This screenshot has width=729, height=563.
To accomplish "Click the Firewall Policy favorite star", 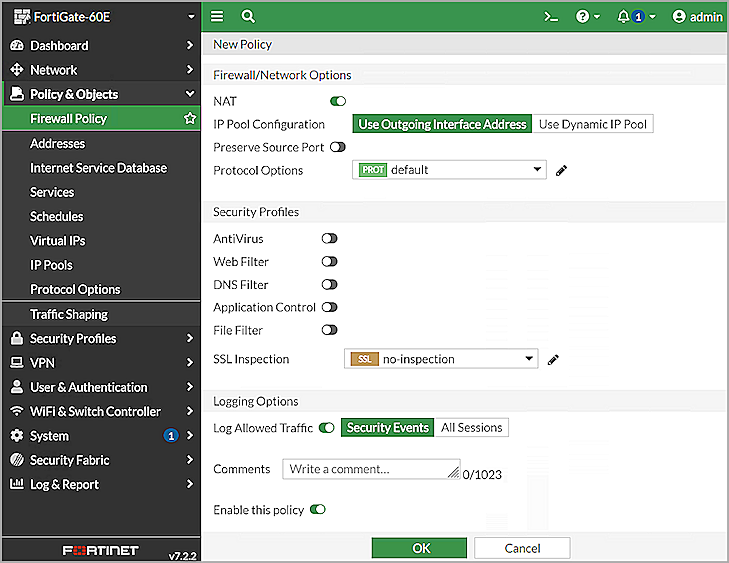I will (x=190, y=118).
